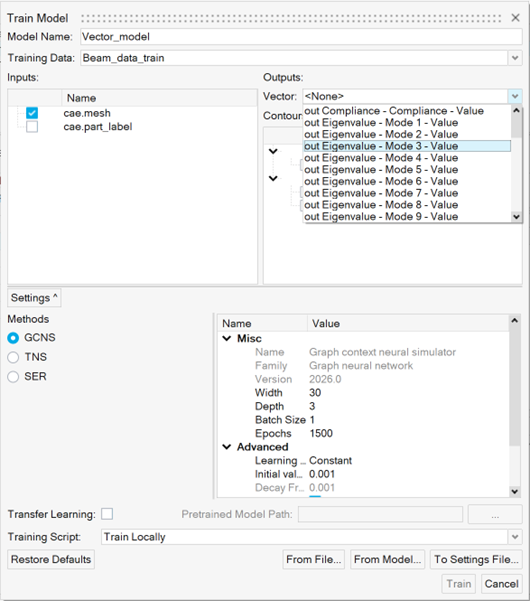Click the From Model... button
The width and height of the screenshot is (530, 601).
point(387,560)
